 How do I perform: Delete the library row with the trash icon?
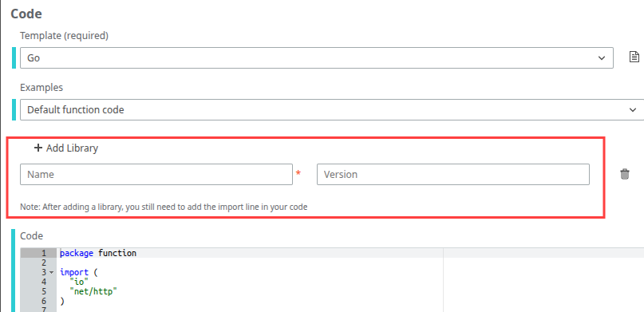coord(624,174)
